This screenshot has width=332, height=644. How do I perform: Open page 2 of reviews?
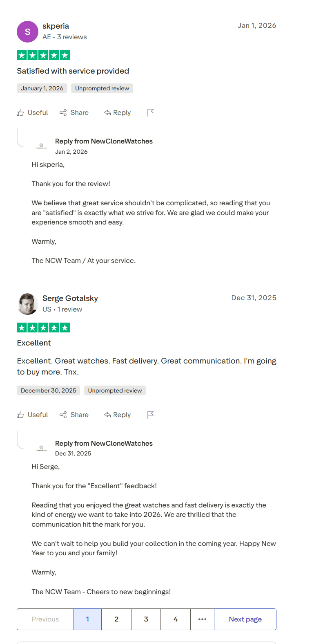pos(116,619)
